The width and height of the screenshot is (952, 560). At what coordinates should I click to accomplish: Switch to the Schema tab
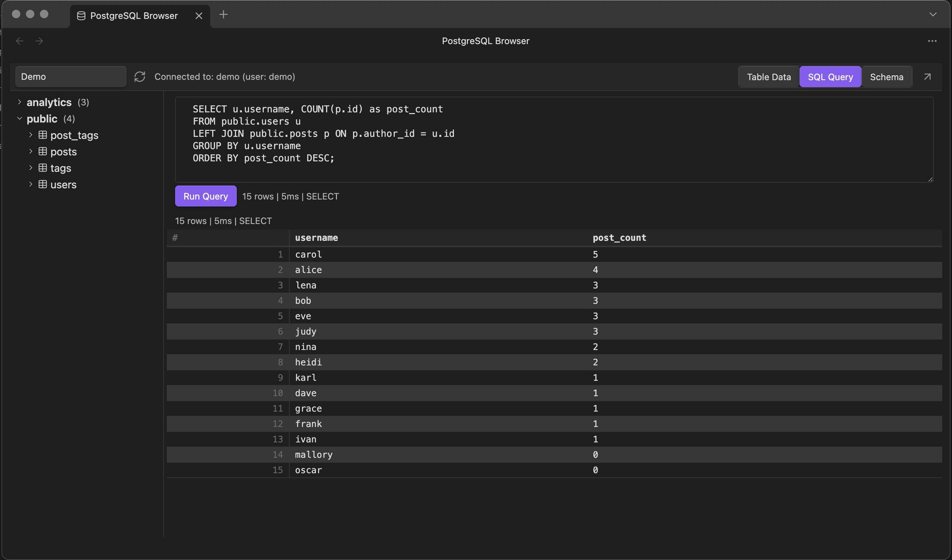click(886, 77)
